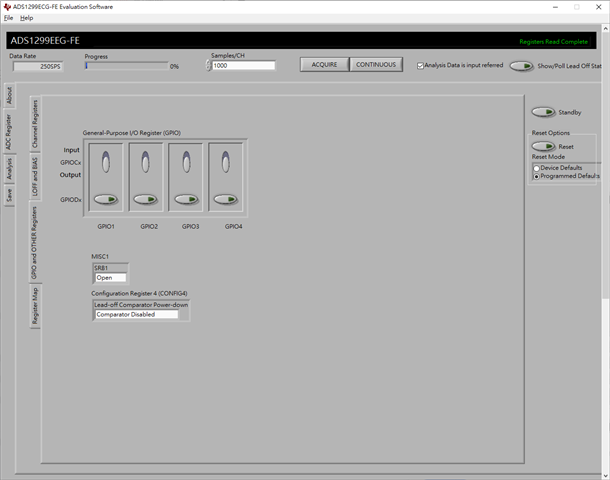
Task: Switch to the ADC Register tab
Action: pos(9,132)
